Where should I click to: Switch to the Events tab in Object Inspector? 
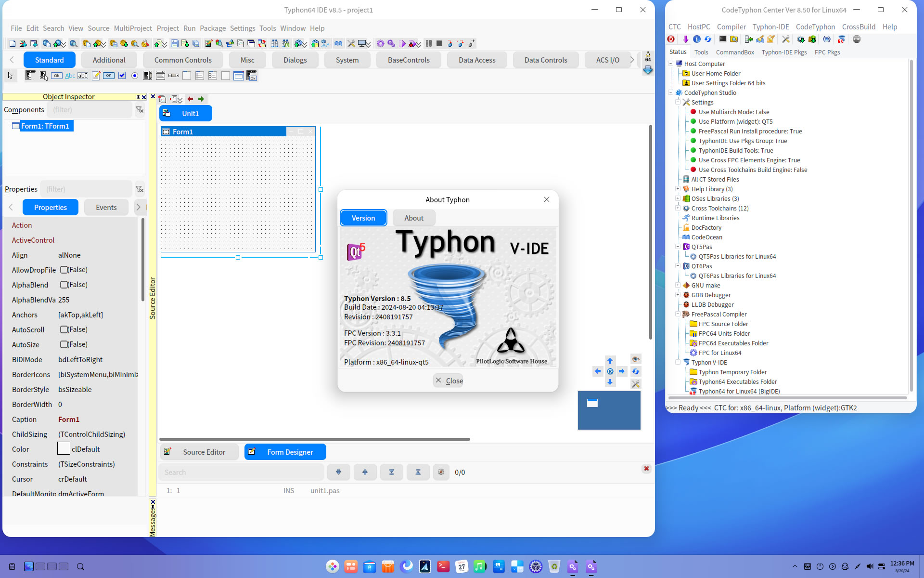[x=106, y=208]
